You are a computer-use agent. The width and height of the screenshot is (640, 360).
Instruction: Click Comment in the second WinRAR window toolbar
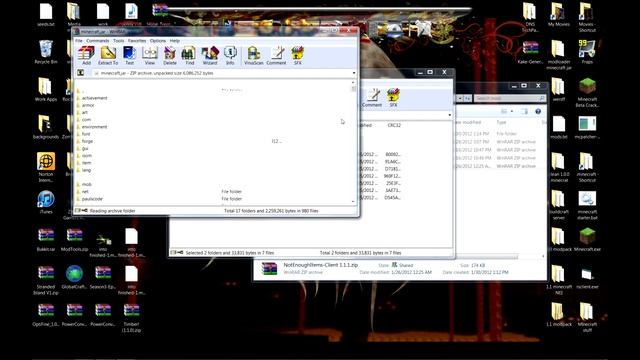pos(372,98)
